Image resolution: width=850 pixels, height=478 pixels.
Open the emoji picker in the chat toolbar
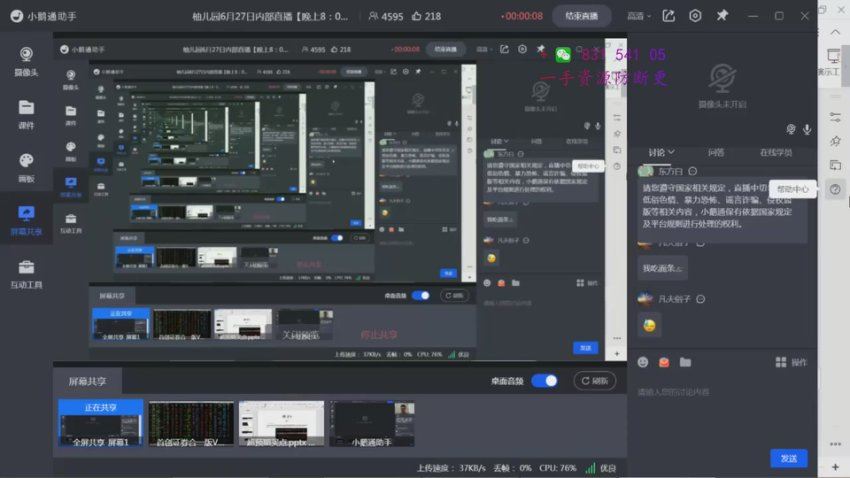click(643, 362)
